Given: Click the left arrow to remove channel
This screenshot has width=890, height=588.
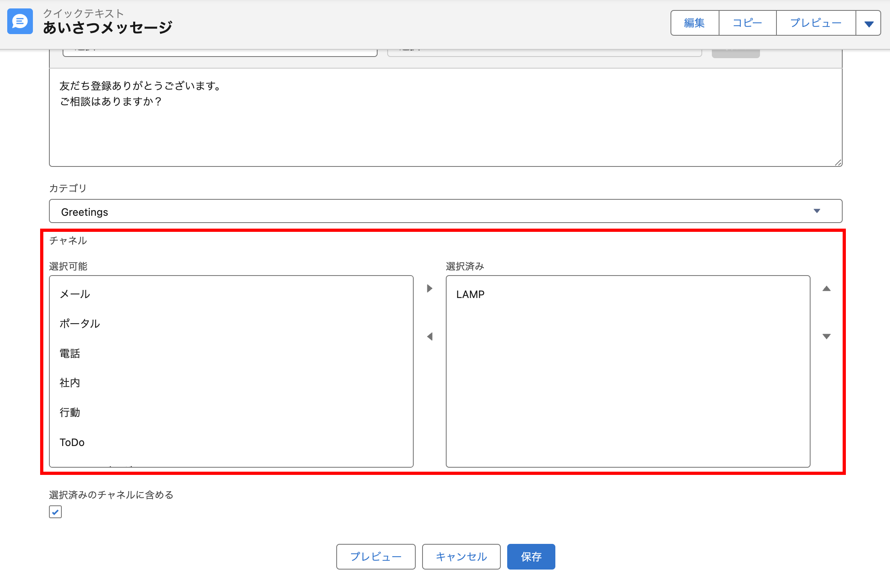Looking at the screenshot, I should pos(429,337).
